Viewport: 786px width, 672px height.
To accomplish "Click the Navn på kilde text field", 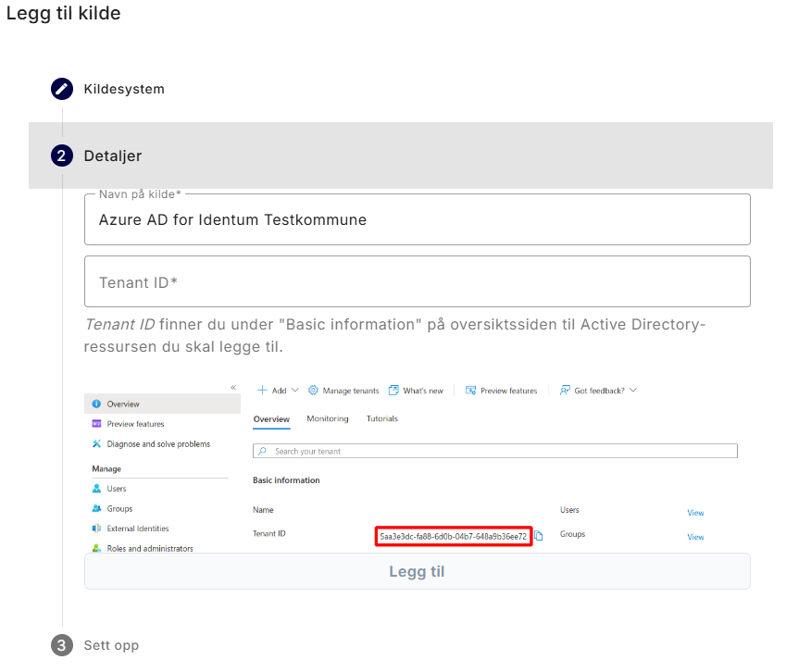I will [417, 220].
